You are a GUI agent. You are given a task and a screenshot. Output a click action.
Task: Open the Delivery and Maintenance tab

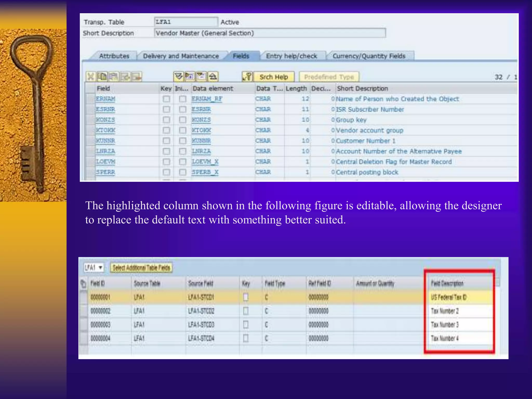coord(181,56)
